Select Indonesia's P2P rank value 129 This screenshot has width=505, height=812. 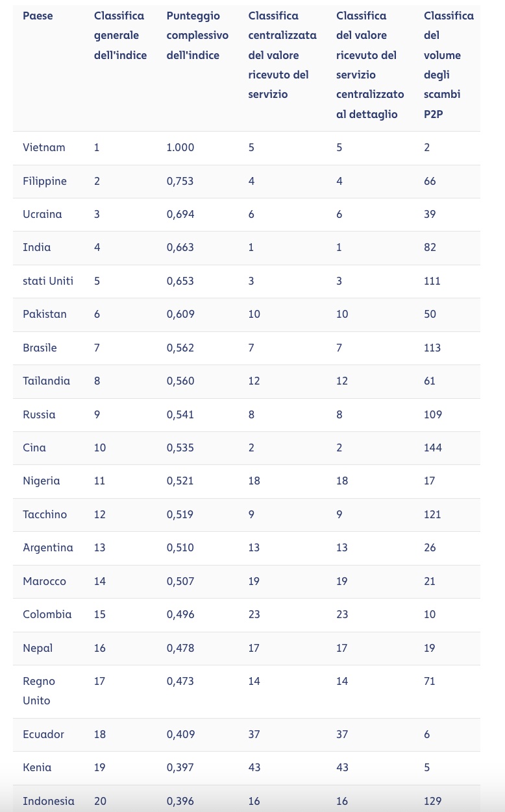pyautogui.click(x=432, y=801)
